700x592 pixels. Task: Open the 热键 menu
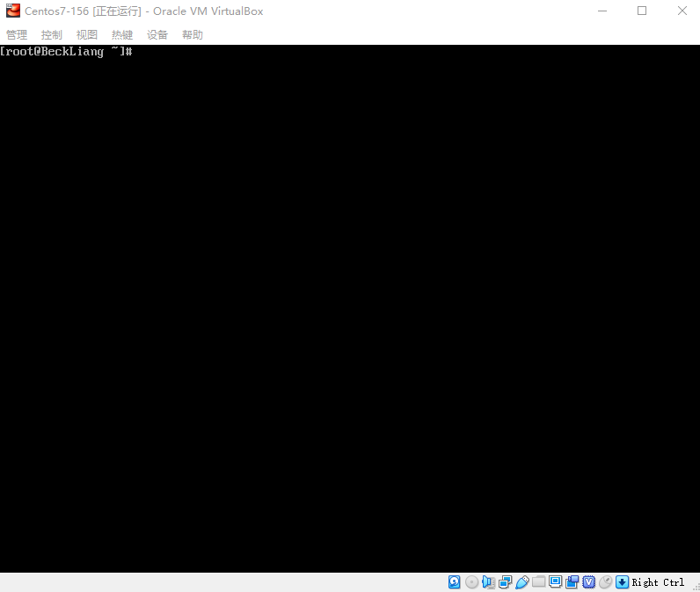point(122,35)
